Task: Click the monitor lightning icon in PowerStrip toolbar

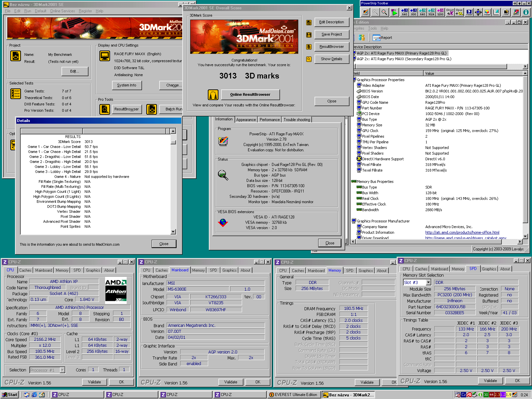Action: (x=506, y=12)
